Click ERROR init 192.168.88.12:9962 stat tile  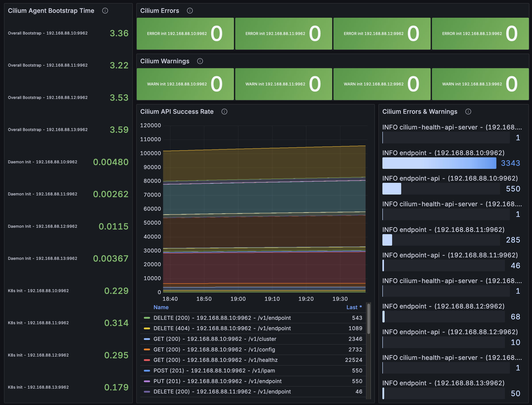tap(382, 34)
